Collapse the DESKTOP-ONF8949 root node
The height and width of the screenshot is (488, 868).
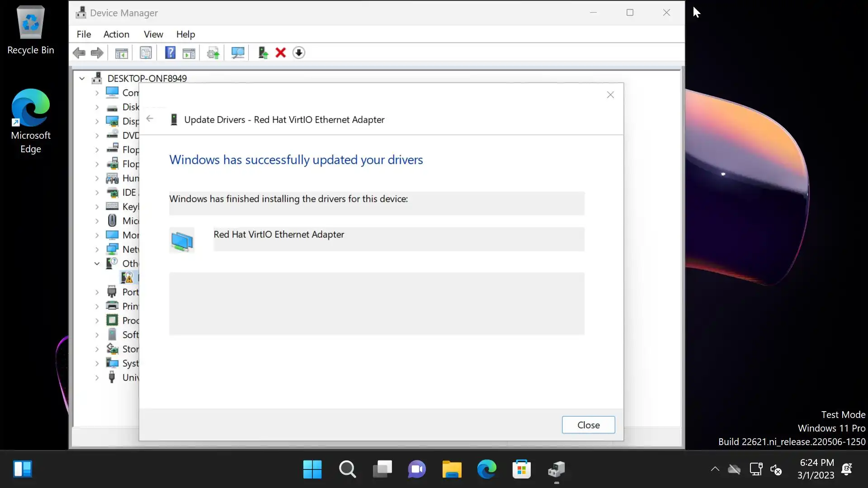coord(82,79)
